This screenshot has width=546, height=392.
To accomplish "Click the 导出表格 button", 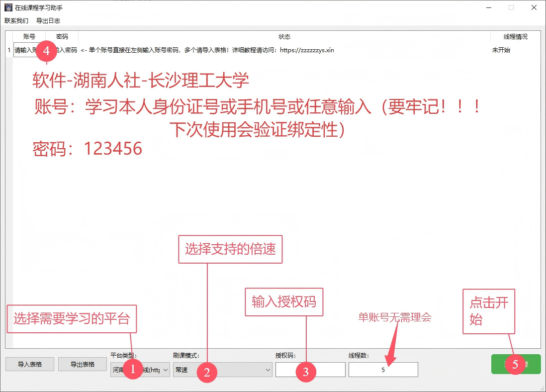I will tap(83, 364).
